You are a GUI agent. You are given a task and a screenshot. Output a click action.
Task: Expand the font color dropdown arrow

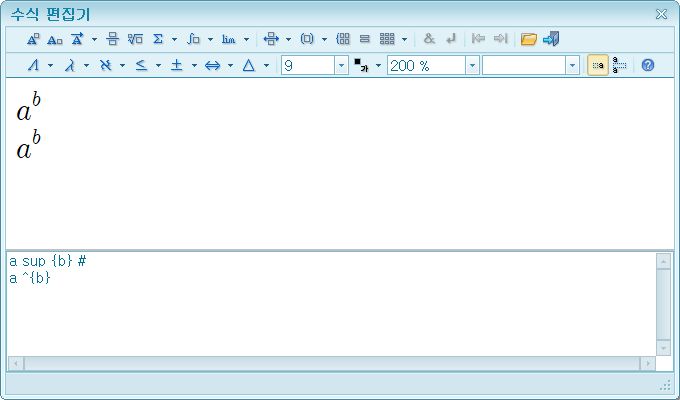pos(378,66)
